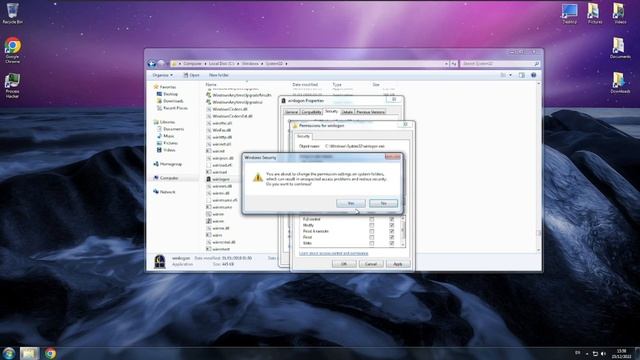The height and width of the screenshot is (360, 640).
Task: Switch to General tab in winlogon Properties
Action: (x=291, y=112)
